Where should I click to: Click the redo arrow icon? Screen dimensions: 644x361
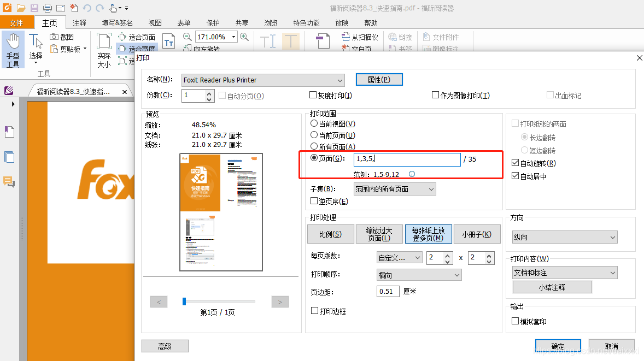[100, 8]
